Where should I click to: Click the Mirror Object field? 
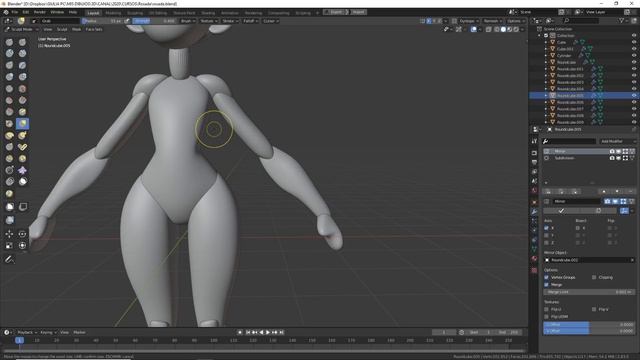[589, 260]
